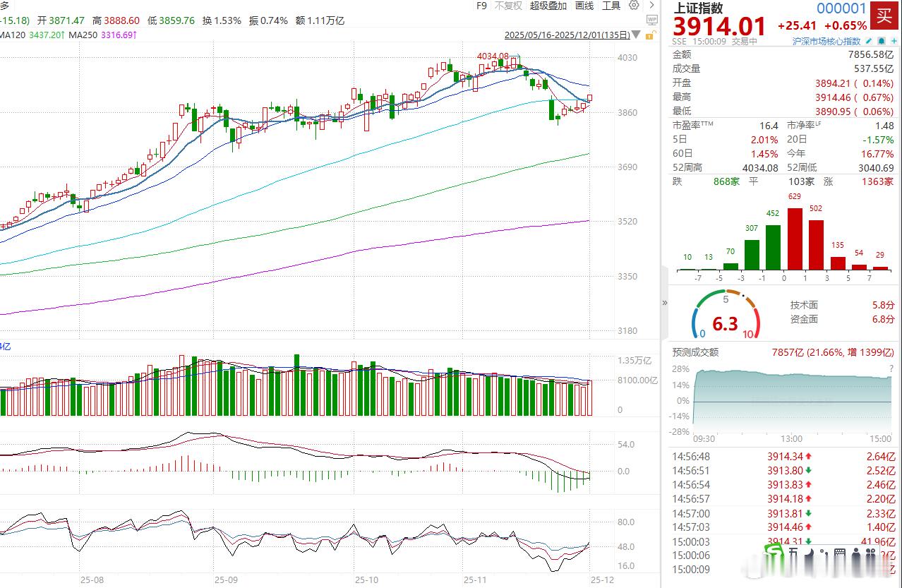This screenshot has height=588, width=902.
Task: Click the 今年 16.77% value
Action: tap(878, 154)
